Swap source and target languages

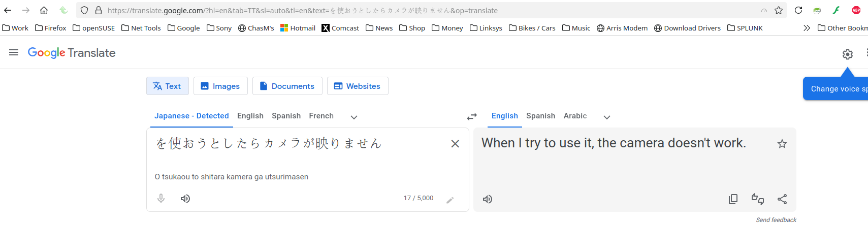click(x=472, y=116)
